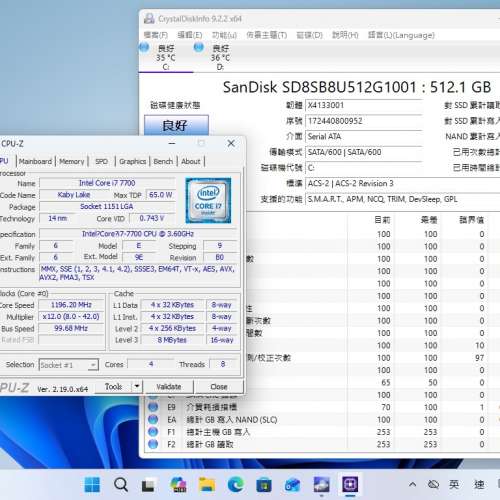Click the status orb on the EA row
500x500 pixels.
click(x=153, y=419)
